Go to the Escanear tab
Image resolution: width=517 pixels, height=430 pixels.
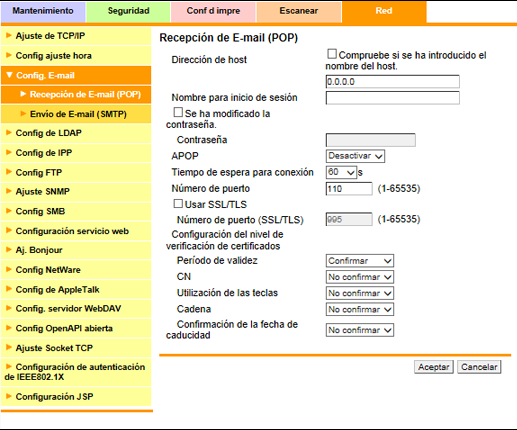coord(299,11)
